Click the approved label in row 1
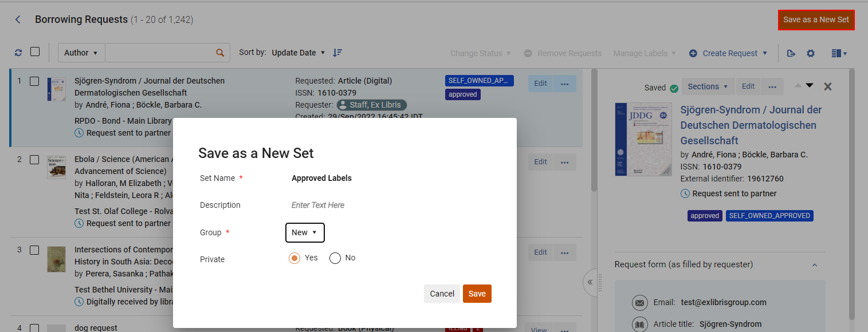This screenshot has width=868, height=332. point(463,94)
